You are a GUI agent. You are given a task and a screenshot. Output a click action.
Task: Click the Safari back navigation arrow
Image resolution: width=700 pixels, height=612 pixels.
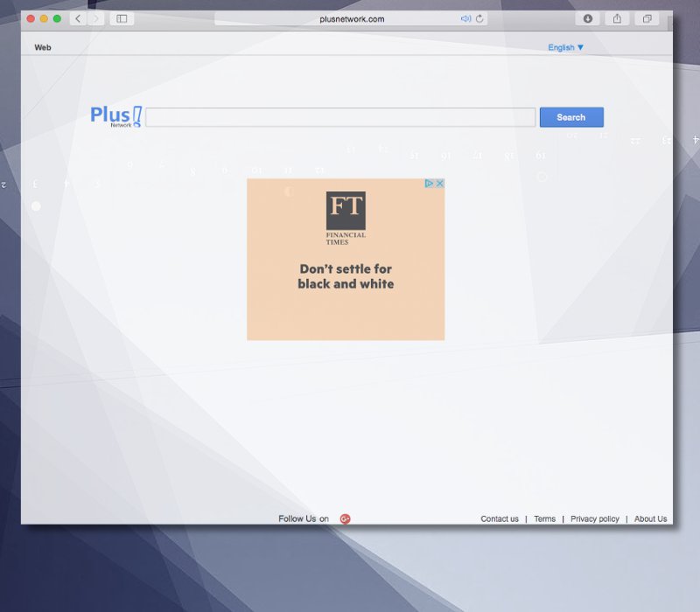[79, 18]
